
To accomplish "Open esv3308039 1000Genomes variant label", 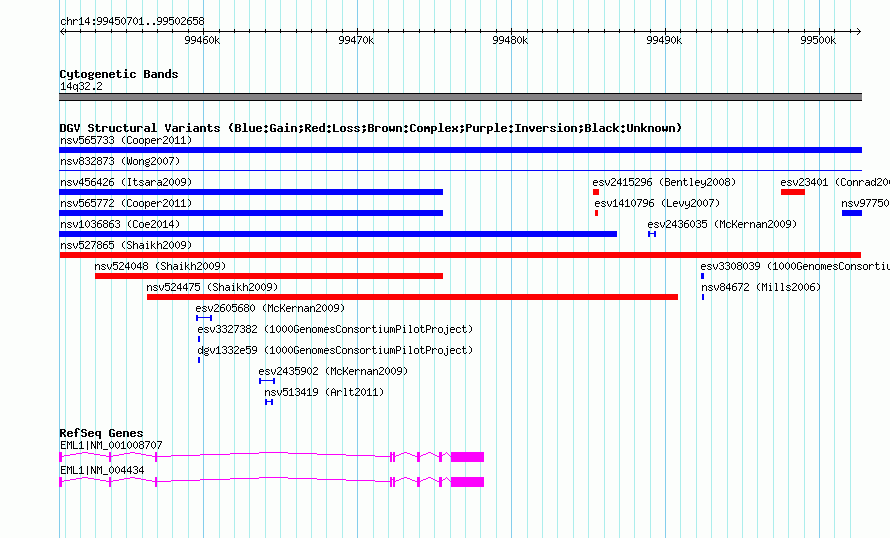I will (x=795, y=266).
